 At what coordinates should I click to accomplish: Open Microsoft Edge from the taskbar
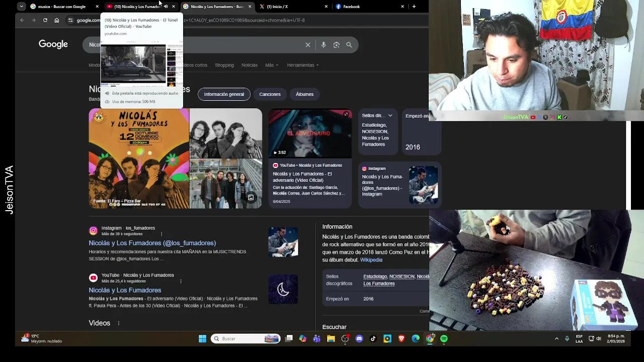pyautogui.click(x=416, y=339)
